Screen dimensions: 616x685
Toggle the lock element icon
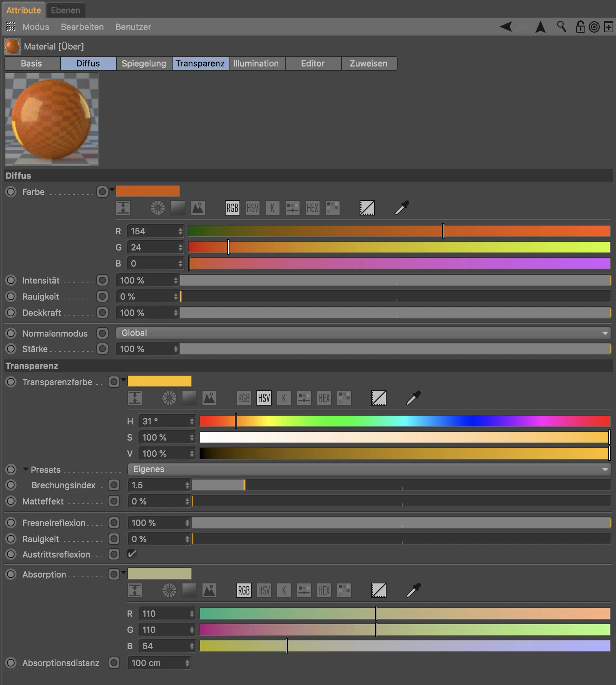pyautogui.click(x=580, y=27)
